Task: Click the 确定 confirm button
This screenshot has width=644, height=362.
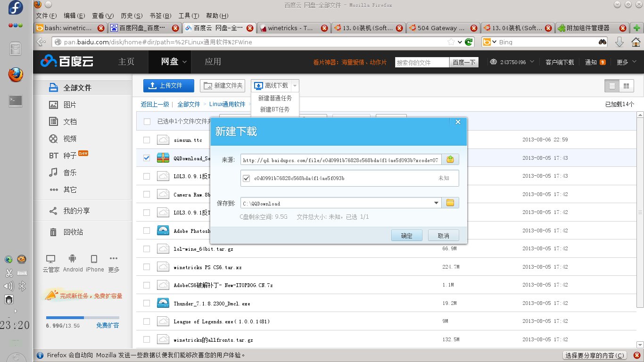Action: click(406, 236)
